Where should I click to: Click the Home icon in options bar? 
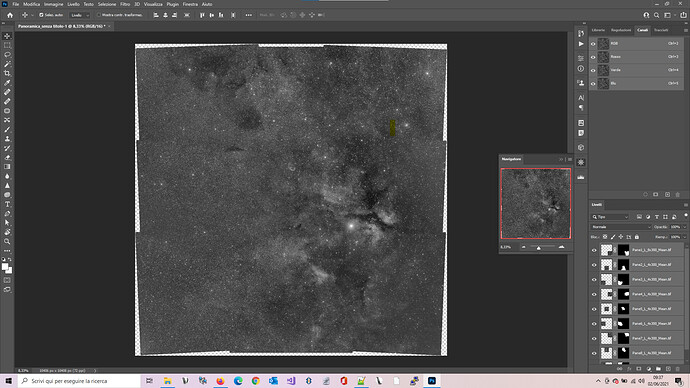[x=10, y=15]
